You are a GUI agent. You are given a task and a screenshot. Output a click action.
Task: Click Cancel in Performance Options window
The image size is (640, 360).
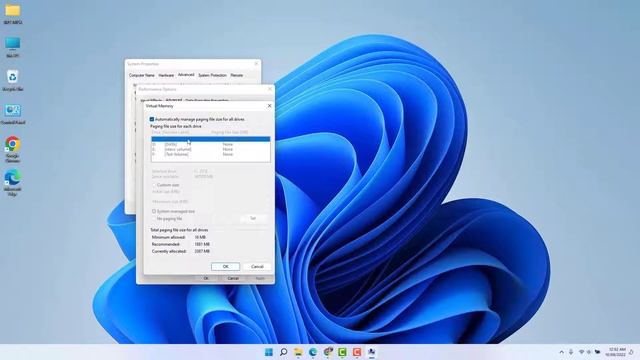[233, 278]
